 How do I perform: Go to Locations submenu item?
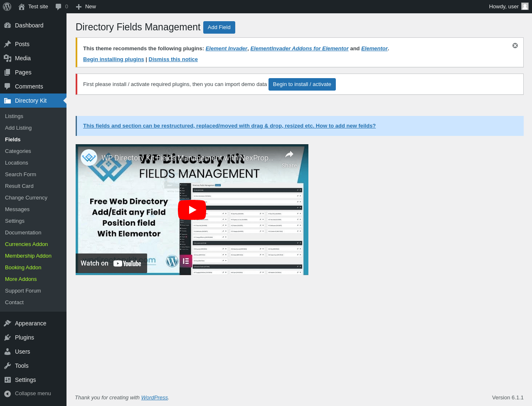click(17, 163)
